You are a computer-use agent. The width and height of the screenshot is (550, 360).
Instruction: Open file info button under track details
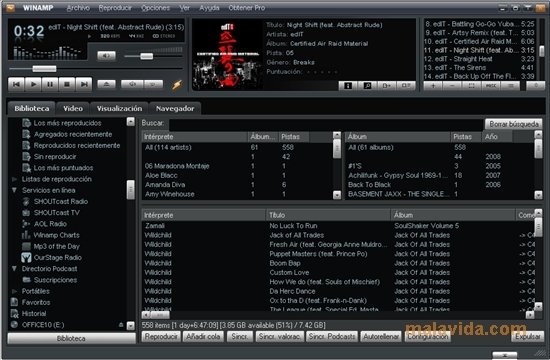coord(348,85)
